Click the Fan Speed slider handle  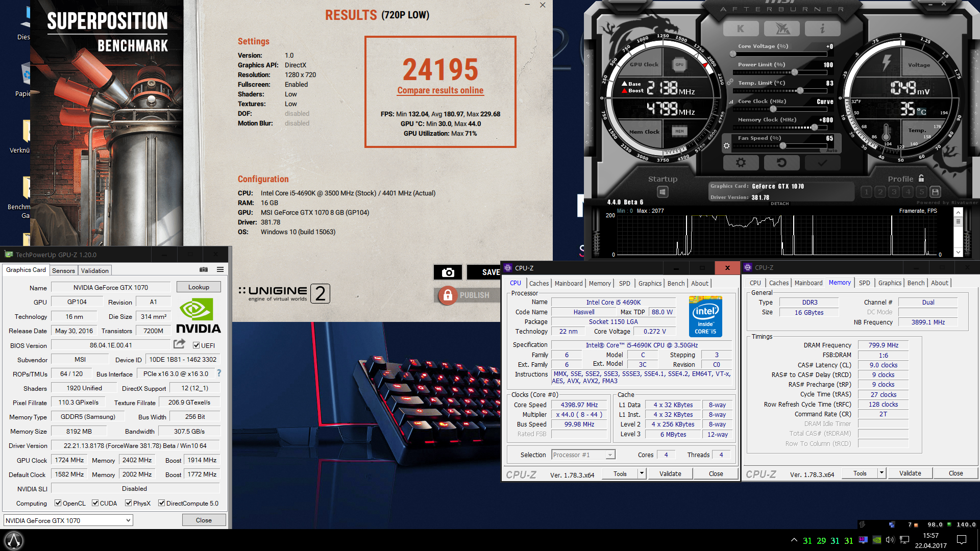point(783,146)
